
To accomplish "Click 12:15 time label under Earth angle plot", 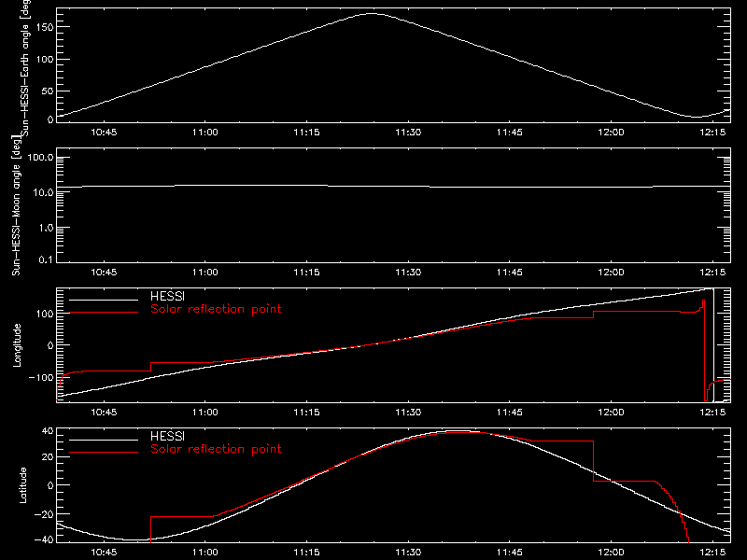I will tap(712, 133).
